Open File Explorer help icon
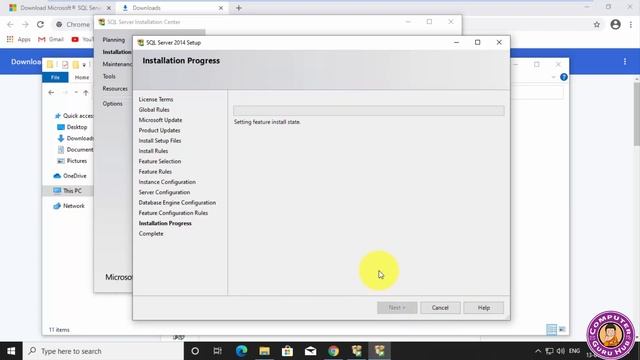640x360 pixels. pyautogui.click(x=564, y=77)
